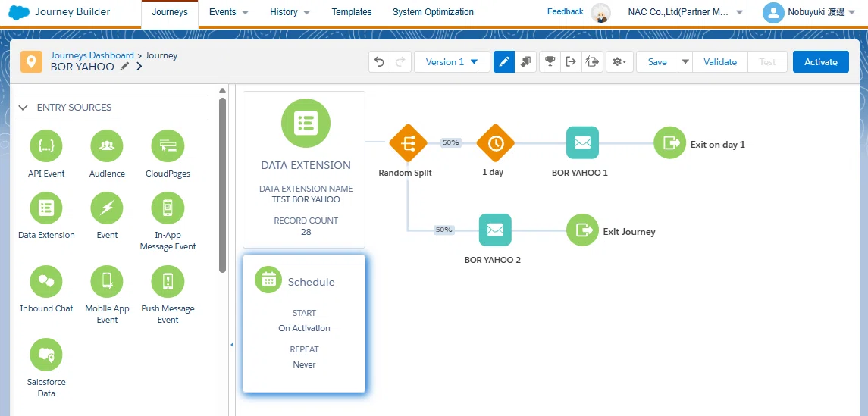The width and height of the screenshot is (868, 416).
Task: Select the Inbound Chat entry source
Action: click(46, 282)
